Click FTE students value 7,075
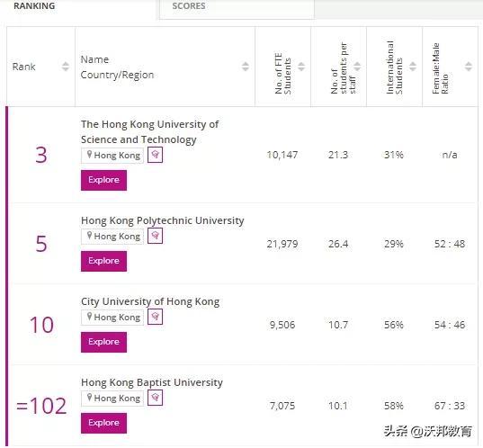 pos(282,406)
